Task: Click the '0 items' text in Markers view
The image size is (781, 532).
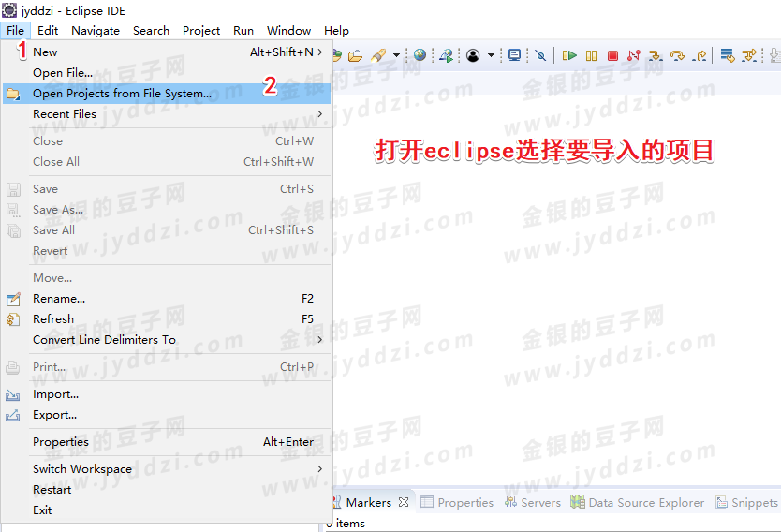Action: (346, 524)
